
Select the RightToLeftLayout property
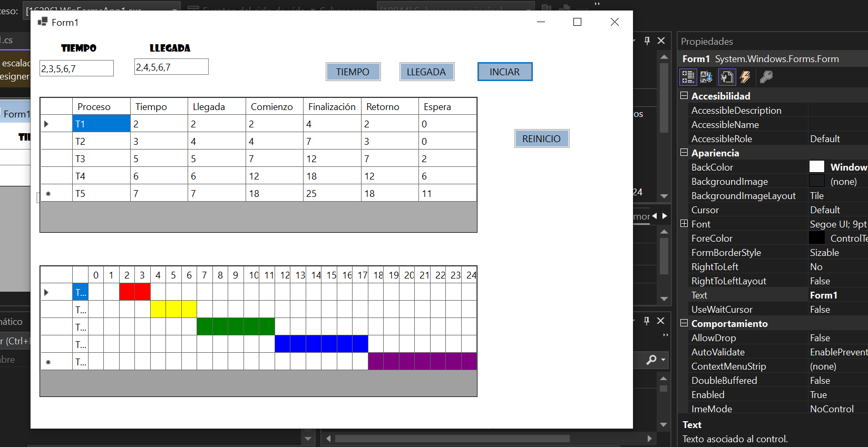click(749, 281)
